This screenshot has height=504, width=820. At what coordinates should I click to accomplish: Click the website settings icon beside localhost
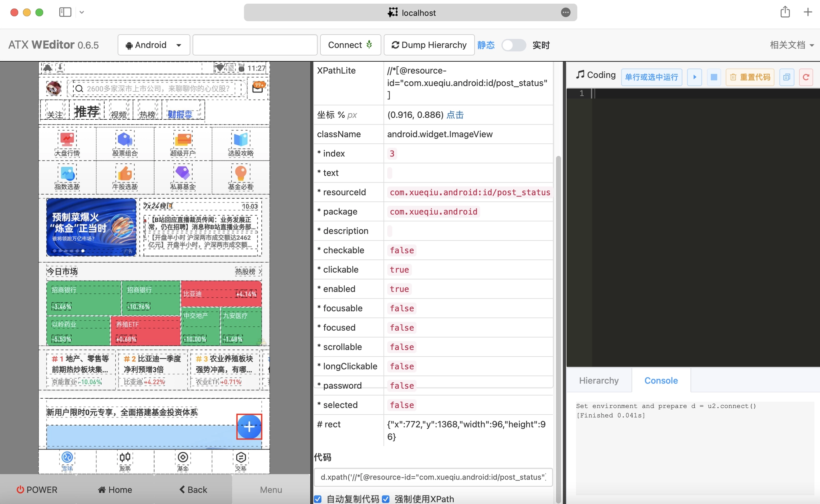[x=392, y=12]
